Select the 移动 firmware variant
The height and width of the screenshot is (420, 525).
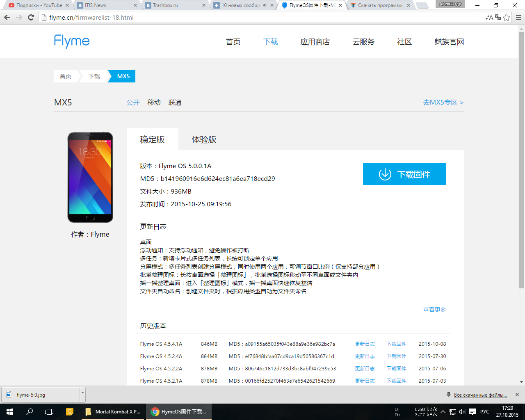pos(154,103)
